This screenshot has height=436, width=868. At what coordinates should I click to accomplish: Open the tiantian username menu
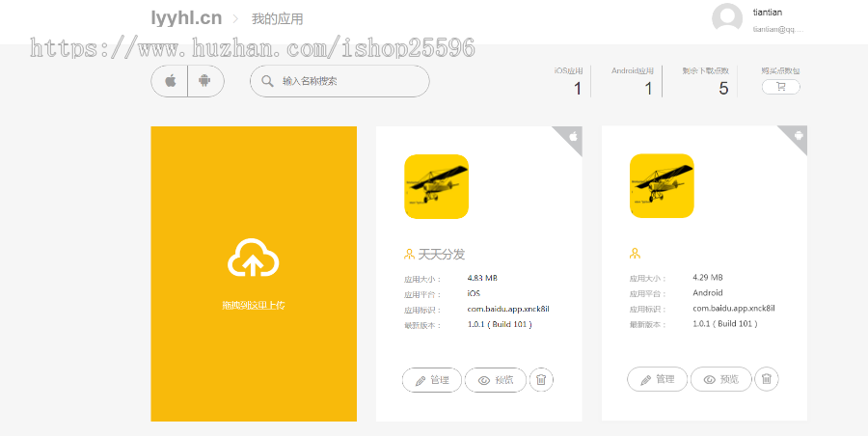tap(768, 13)
